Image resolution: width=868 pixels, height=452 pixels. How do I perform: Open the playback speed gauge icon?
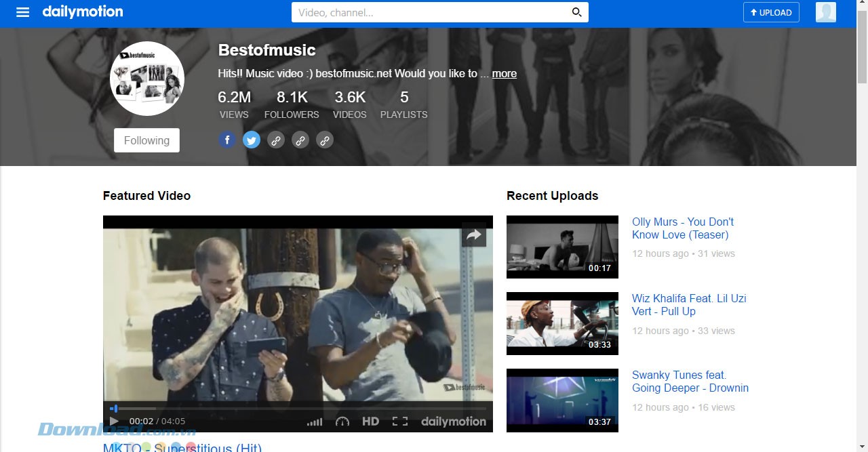[x=342, y=422]
